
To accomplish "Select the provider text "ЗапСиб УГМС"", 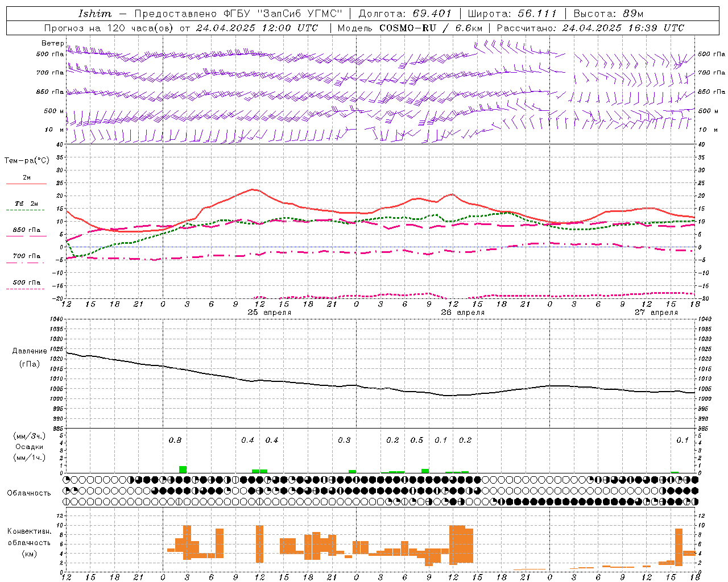I will tap(300, 14).
